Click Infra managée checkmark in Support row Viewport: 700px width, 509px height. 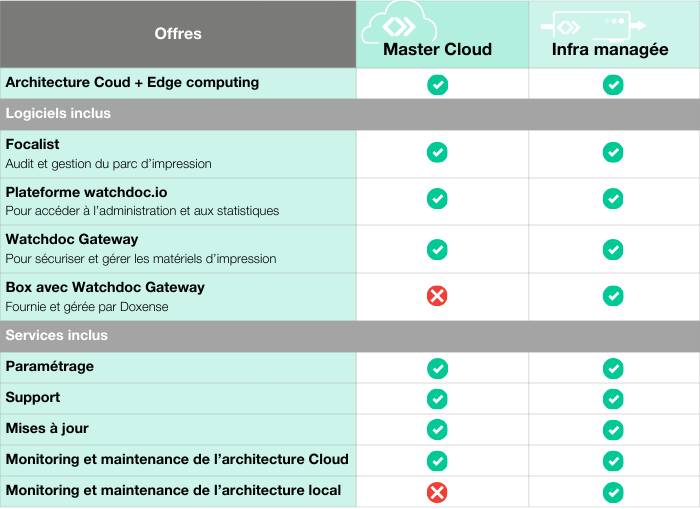[613, 399]
